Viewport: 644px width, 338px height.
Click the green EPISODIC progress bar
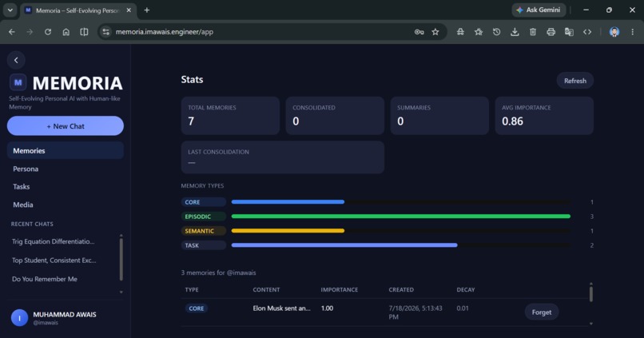(401, 217)
